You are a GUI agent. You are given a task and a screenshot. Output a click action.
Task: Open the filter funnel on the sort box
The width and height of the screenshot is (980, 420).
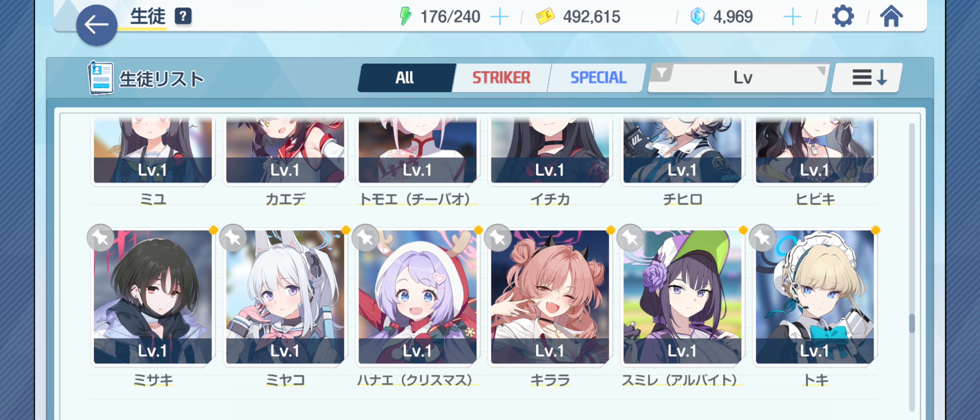[661, 73]
